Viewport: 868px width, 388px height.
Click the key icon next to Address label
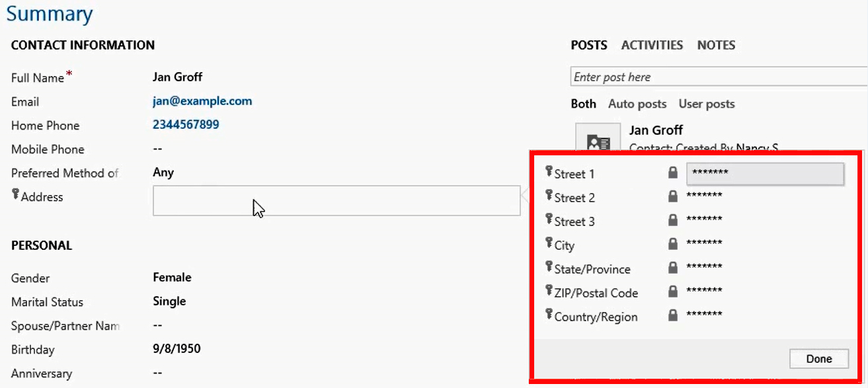point(15,194)
